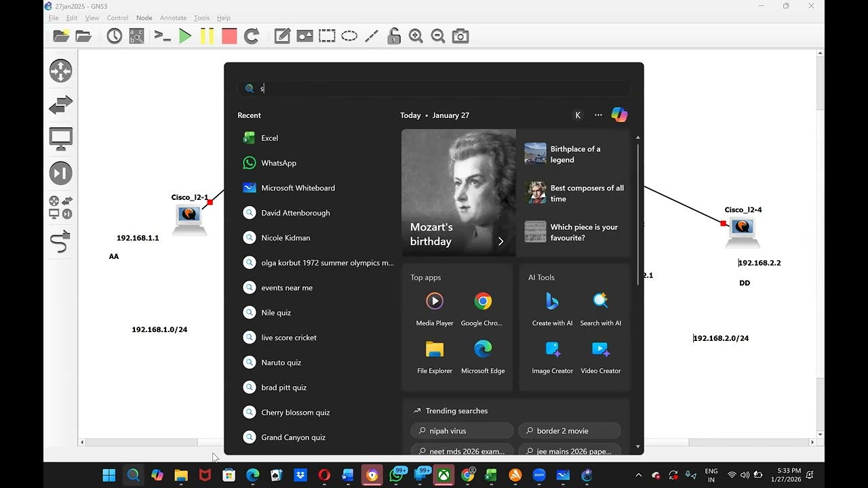The image size is (868, 488).
Task: Open project folder icon in GNS3 toolbar
Action: 83,37
